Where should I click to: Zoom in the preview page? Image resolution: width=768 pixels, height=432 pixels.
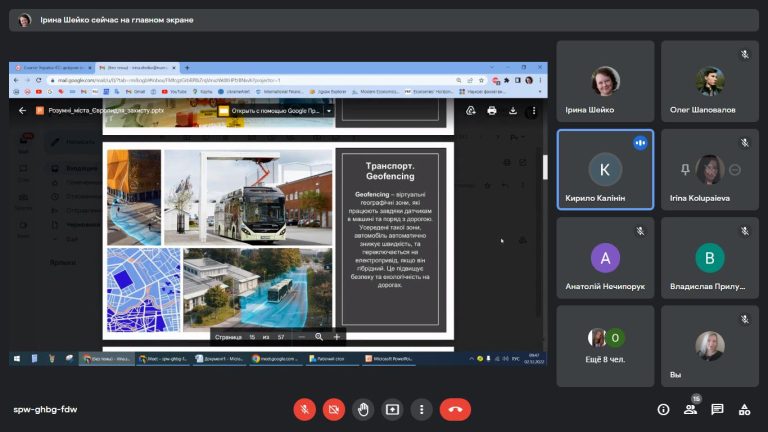pos(336,337)
